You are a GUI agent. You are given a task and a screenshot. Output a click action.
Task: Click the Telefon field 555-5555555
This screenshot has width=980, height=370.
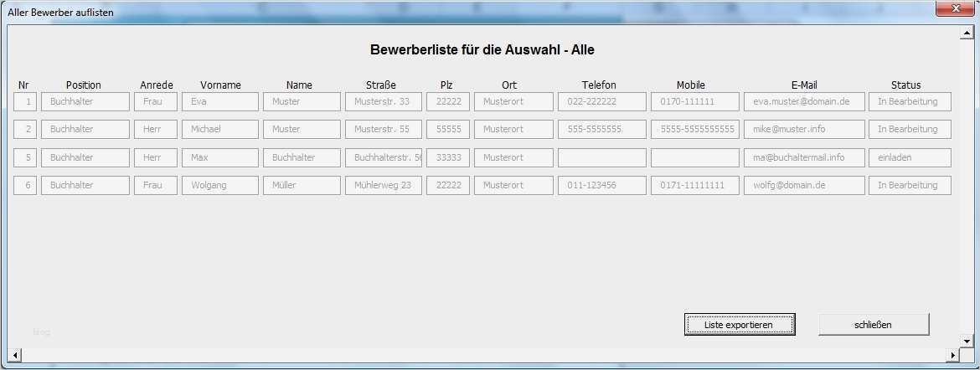click(602, 130)
